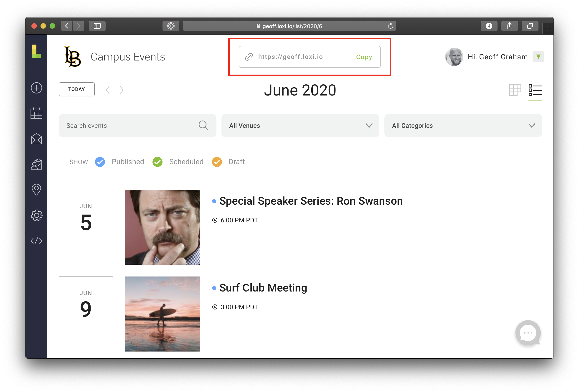Click the browser address bar
The image size is (579, 392).
pos(289,26)
